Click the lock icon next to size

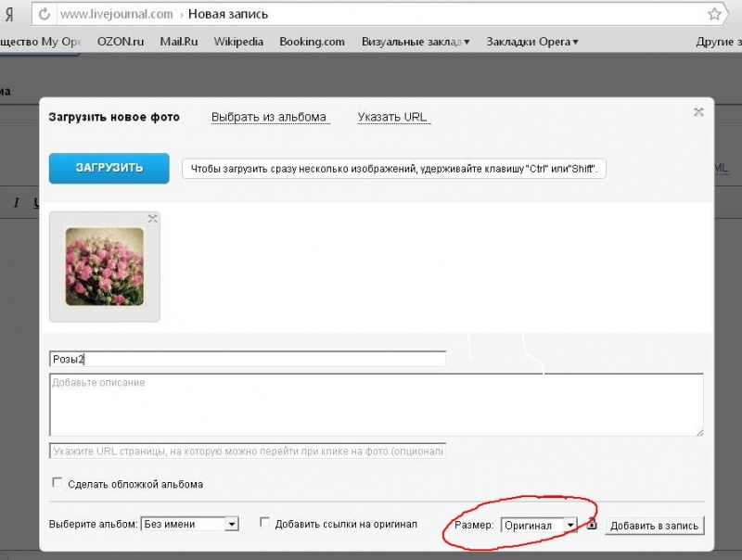coord(592,525)
